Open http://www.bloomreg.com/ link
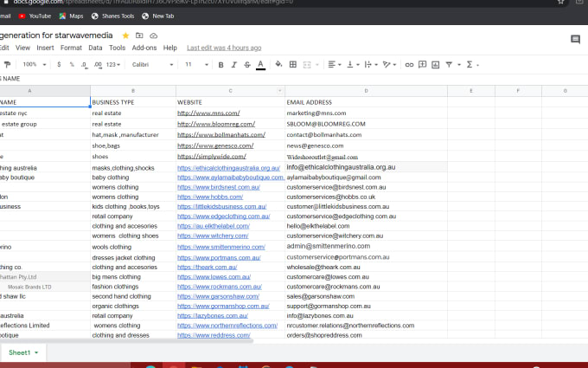This screenshot has height=368, width=588. coord(216,124)
